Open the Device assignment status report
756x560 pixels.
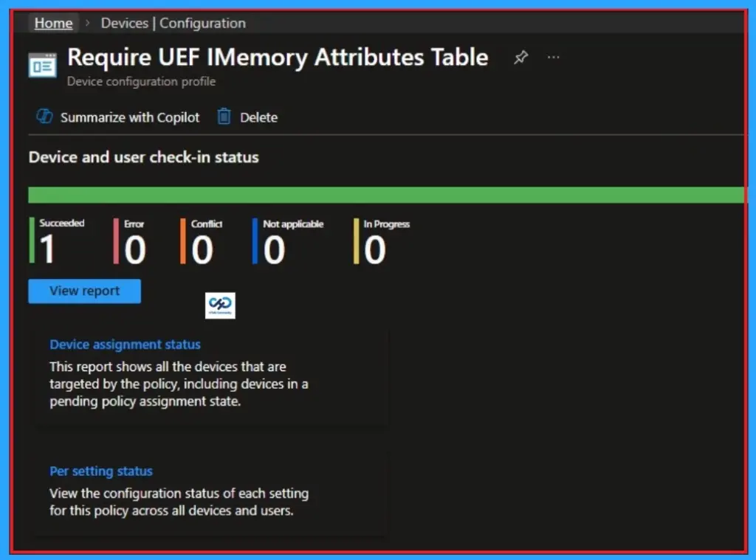coord(125,344)
